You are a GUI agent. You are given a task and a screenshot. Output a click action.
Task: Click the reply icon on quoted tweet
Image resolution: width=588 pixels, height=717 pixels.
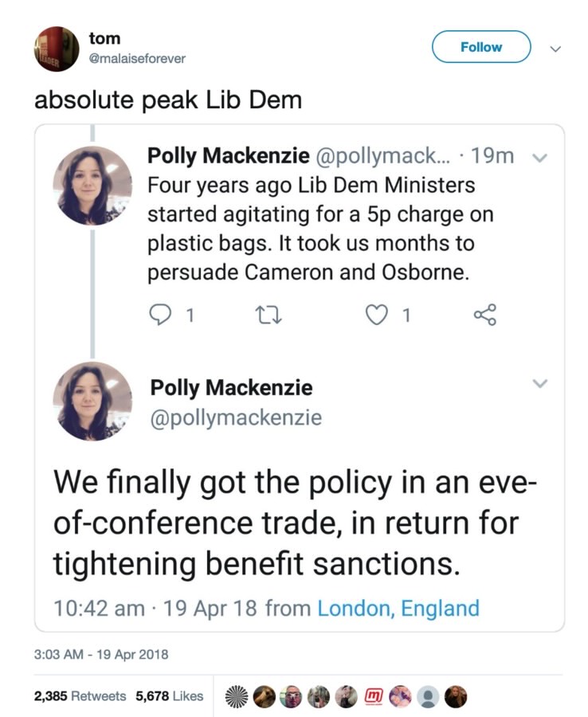159,316
